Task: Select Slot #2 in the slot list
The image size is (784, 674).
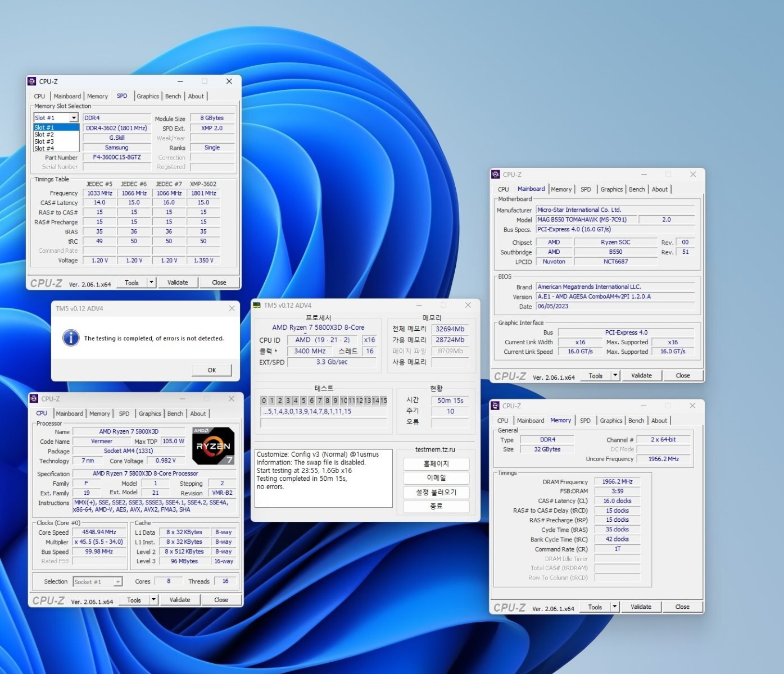Action: [56, 135]
